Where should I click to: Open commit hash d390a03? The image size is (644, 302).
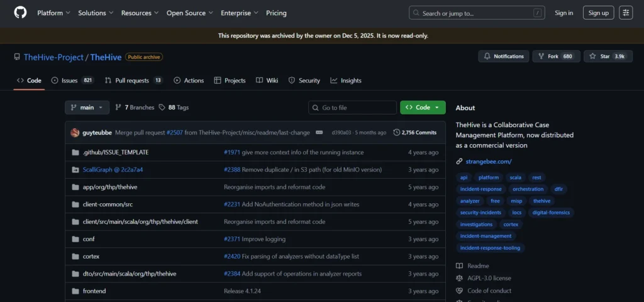341,133
